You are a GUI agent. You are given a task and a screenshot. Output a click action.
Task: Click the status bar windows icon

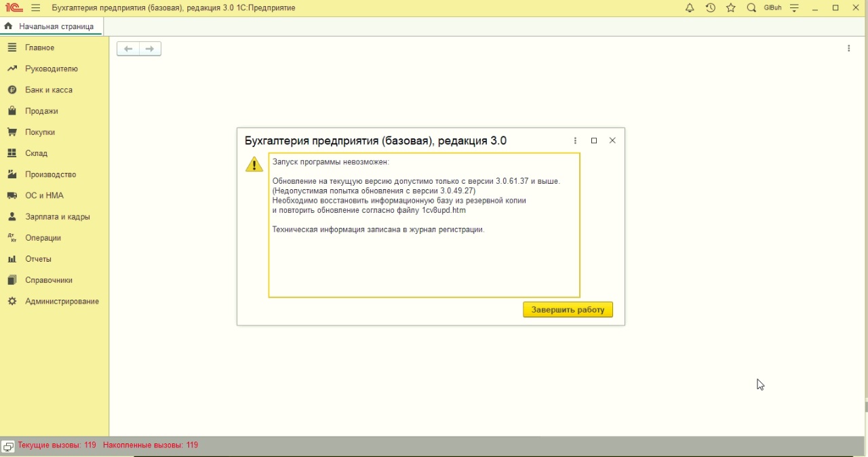pos(8,446)
